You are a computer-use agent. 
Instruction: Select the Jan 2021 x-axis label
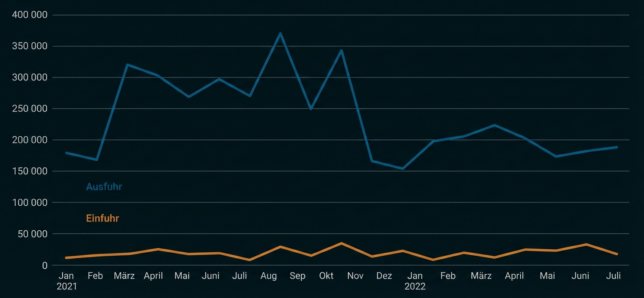coord(67,281)
